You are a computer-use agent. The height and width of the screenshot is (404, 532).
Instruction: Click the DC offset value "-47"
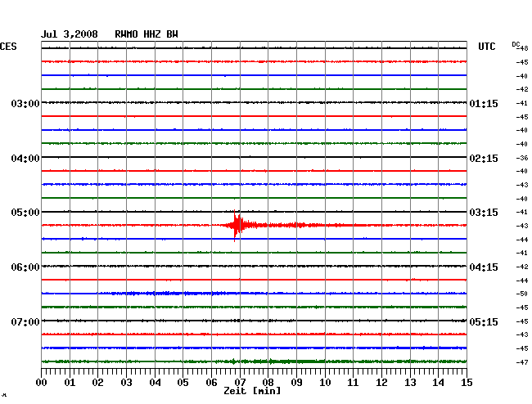(x=522, y=362)
